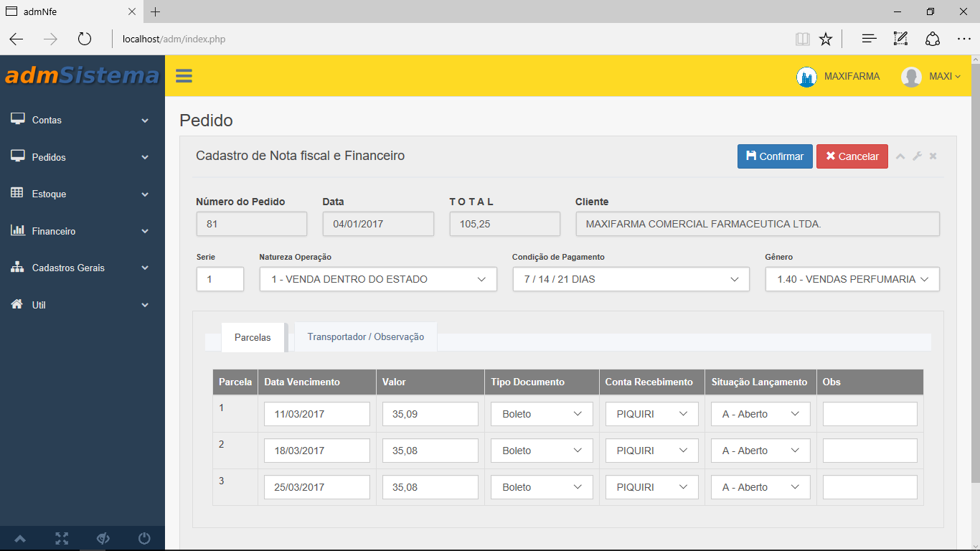Screen dimensions: 980x551
Task: Open Condição de Pagamento dropdown
Action: pos(631,279)
